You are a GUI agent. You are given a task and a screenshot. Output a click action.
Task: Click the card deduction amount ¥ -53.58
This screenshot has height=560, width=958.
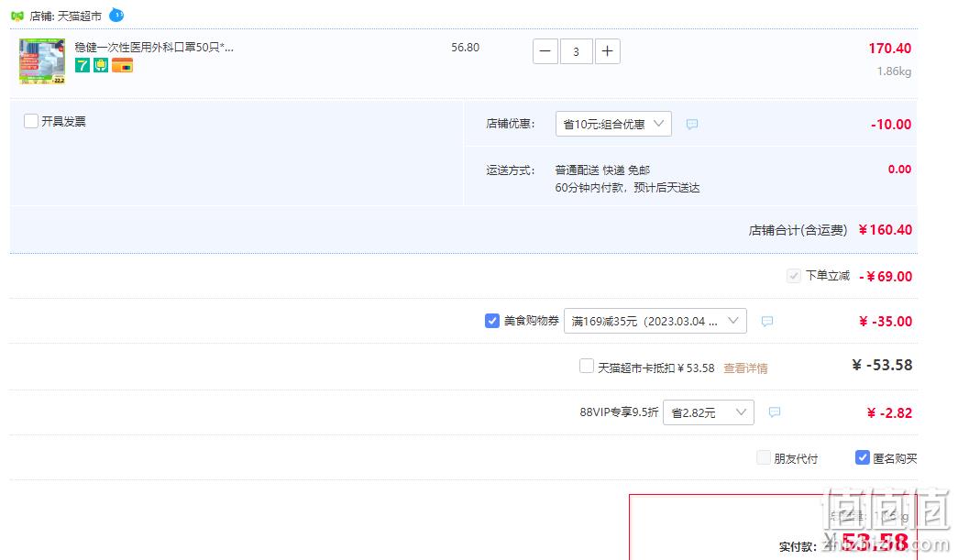pyautogui.click(x=882, y=365)
